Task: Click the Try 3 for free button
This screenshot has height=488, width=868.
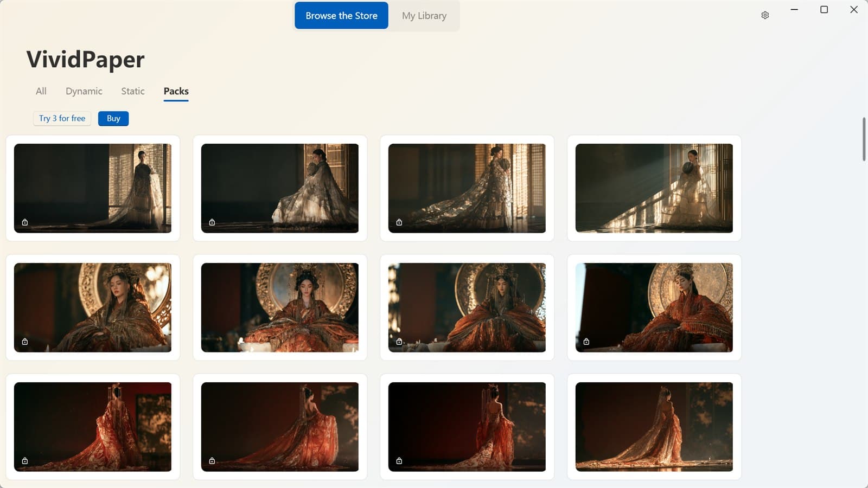Action: (62, 118)
